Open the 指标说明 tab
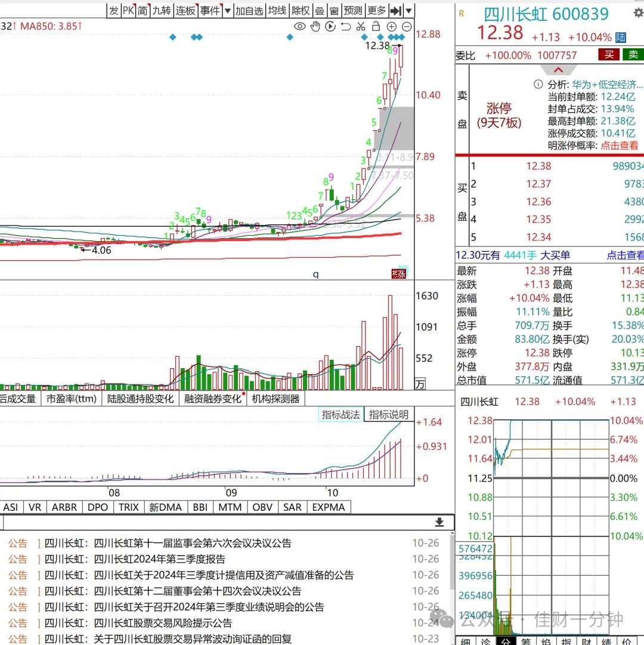644x645 pixels. 389,415
